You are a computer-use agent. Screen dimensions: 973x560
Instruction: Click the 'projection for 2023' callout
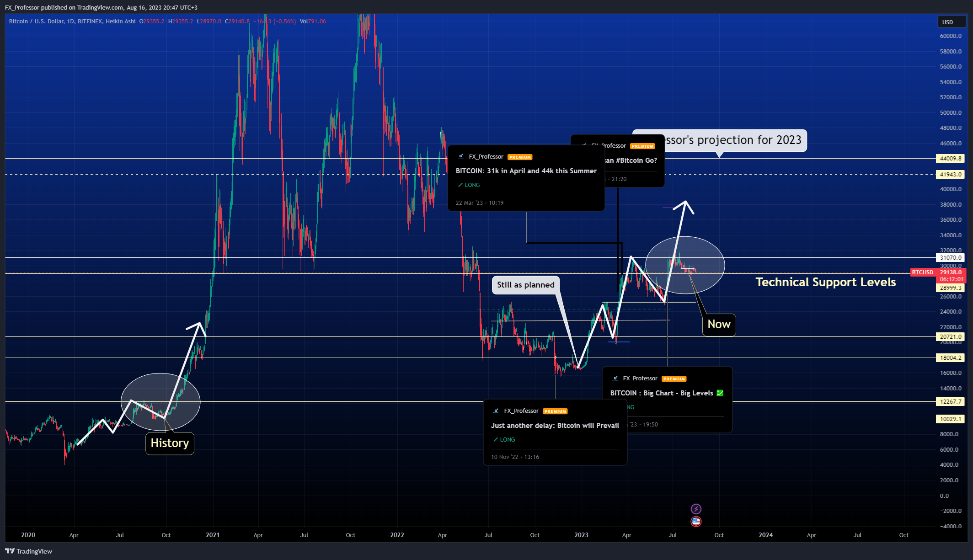point(736,140)
